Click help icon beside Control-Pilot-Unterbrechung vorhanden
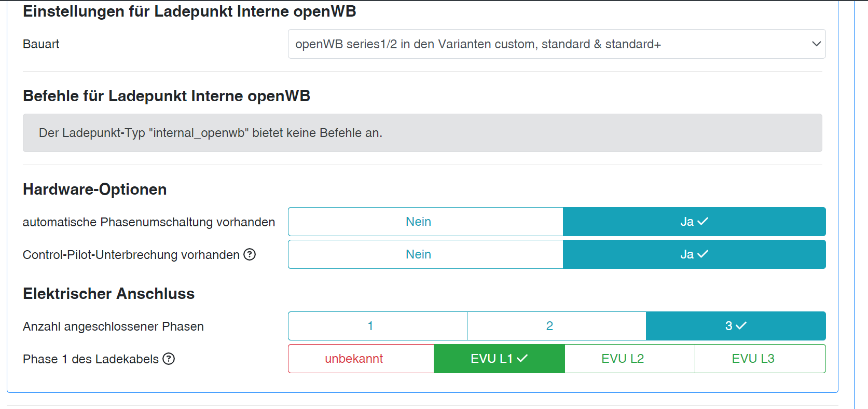 click(x=250, y=254)
